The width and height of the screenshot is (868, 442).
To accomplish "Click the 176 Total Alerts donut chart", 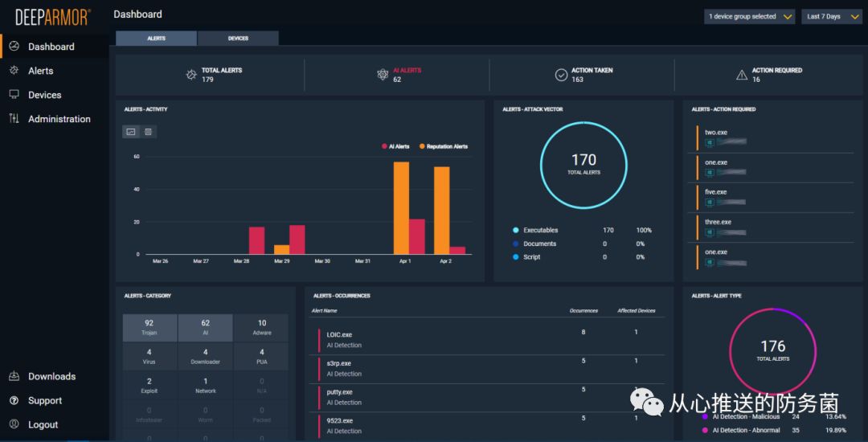I will pos(773,351).
